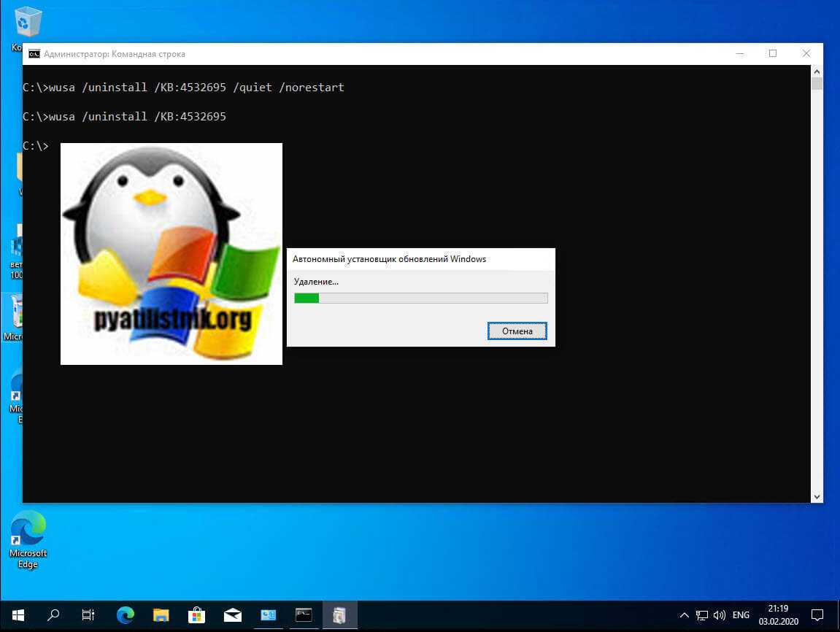Open network status tray icon
Image resolution: width=840 pixels, height=632 pixels.
tap(702, 614)
